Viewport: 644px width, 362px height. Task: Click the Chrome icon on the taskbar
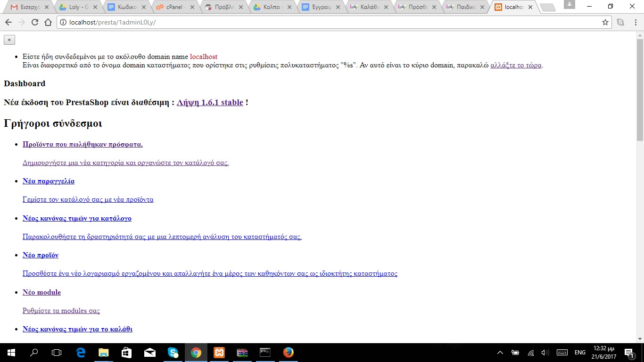click(x=196, y=353)
